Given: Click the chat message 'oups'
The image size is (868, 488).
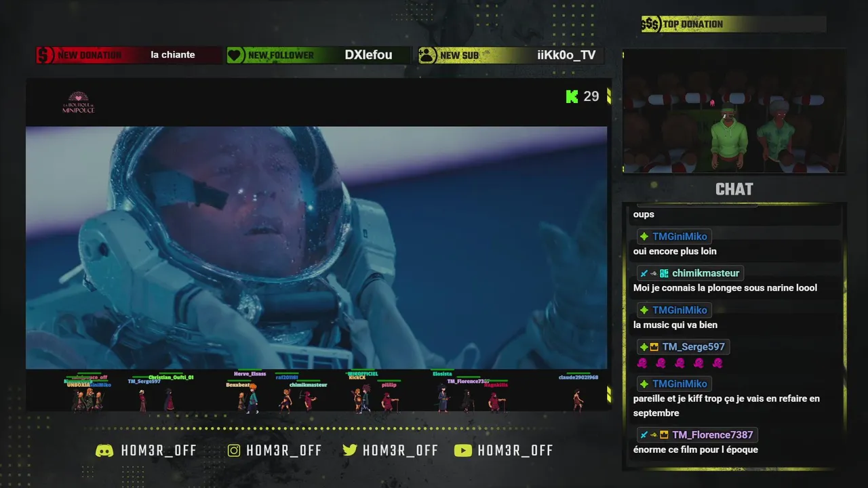Looking at the screenshot, I should coord(644,214).
